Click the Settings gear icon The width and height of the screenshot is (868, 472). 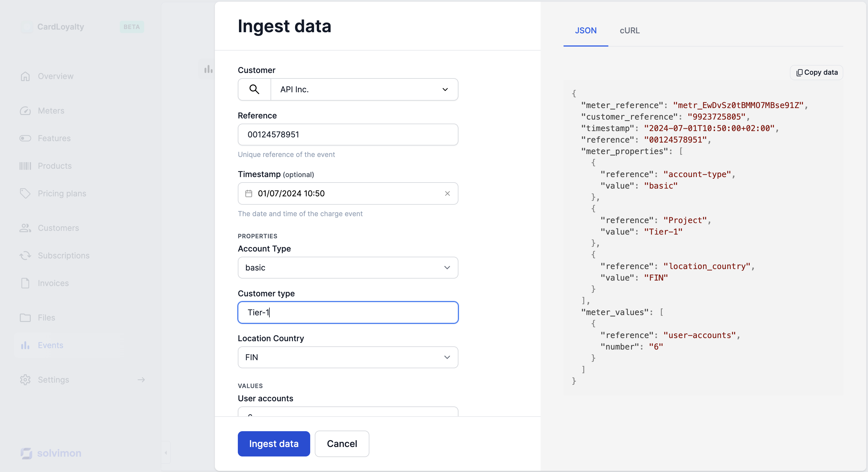[25, 380]
